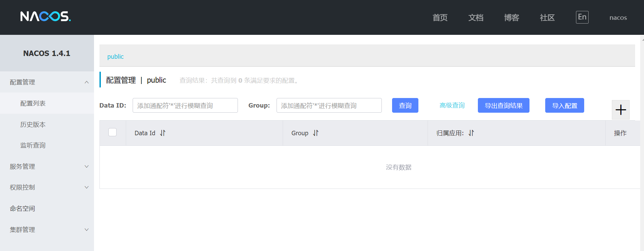Sort by Group column
644x251 pixels.
(x=316, y=133)
